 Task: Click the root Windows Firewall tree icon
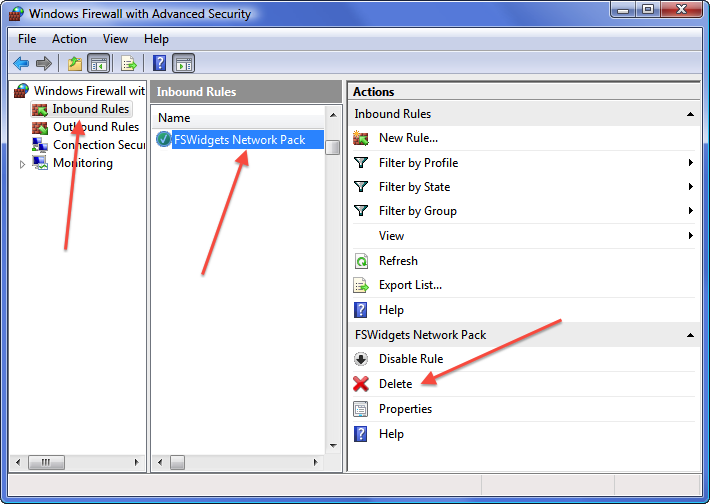[x=21, y=91]
